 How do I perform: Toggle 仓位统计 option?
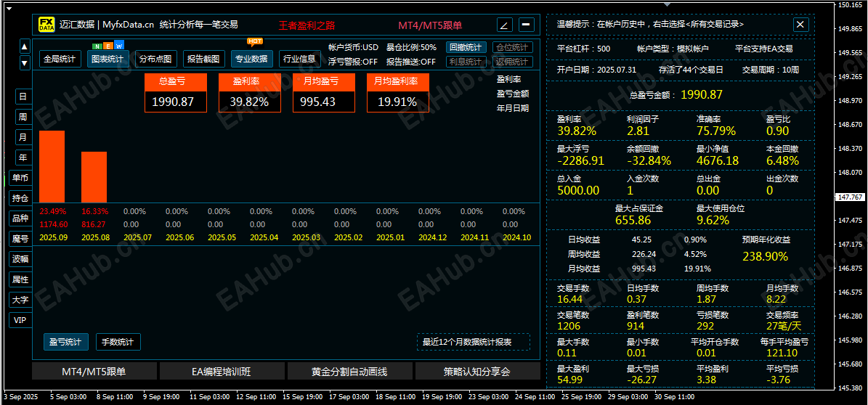(x=513, y=48)
